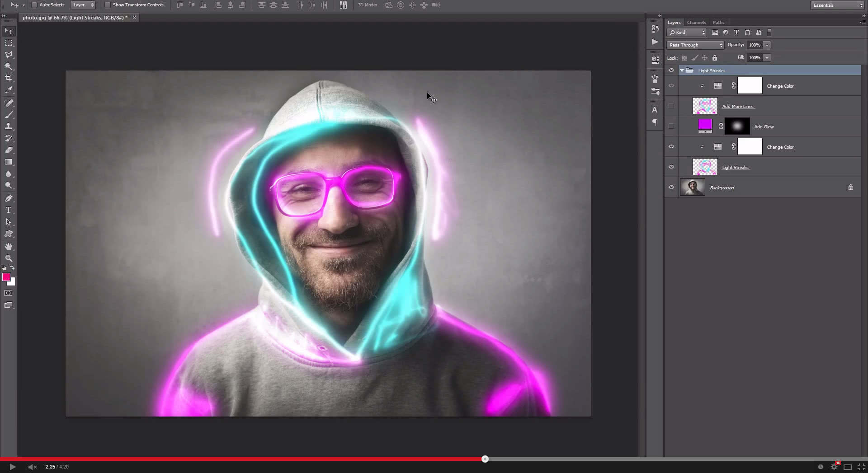Collapse the Light Streaks group
This screenshot has height=473, width=868.
(683, 70)
